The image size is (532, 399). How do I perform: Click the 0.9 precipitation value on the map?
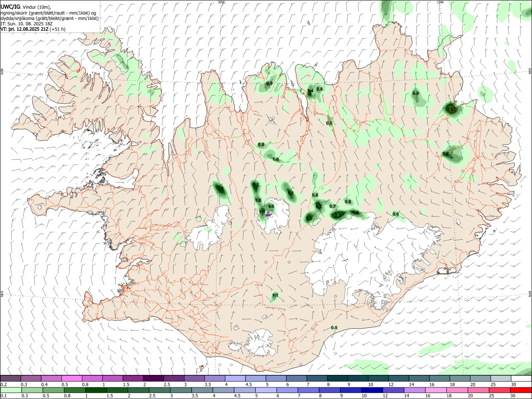tap(269, 84)
